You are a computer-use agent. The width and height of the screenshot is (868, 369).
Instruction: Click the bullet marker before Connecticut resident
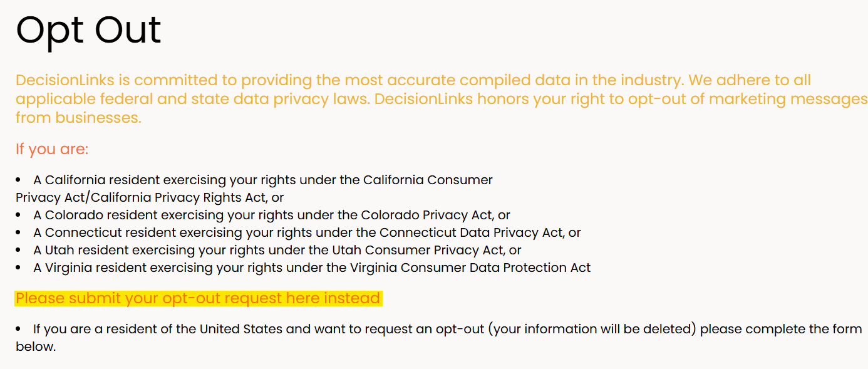point(19,233)
